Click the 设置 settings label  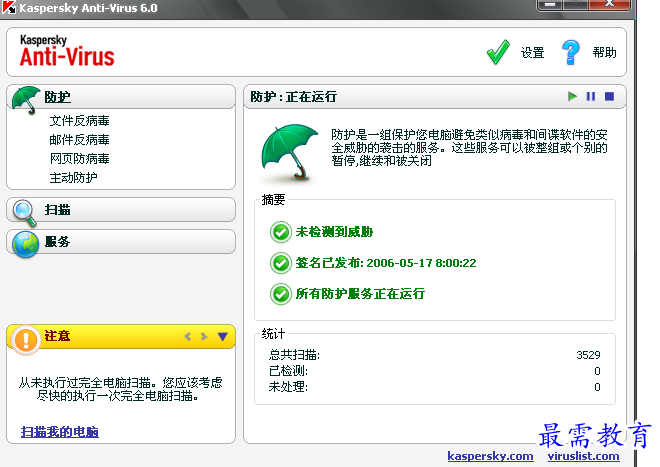(x=532, y=53)
